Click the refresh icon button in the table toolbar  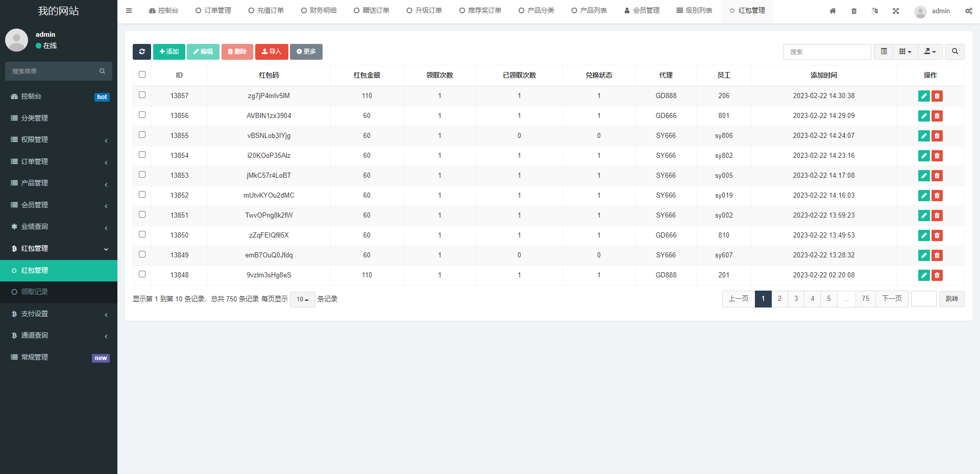pos(142,52)
